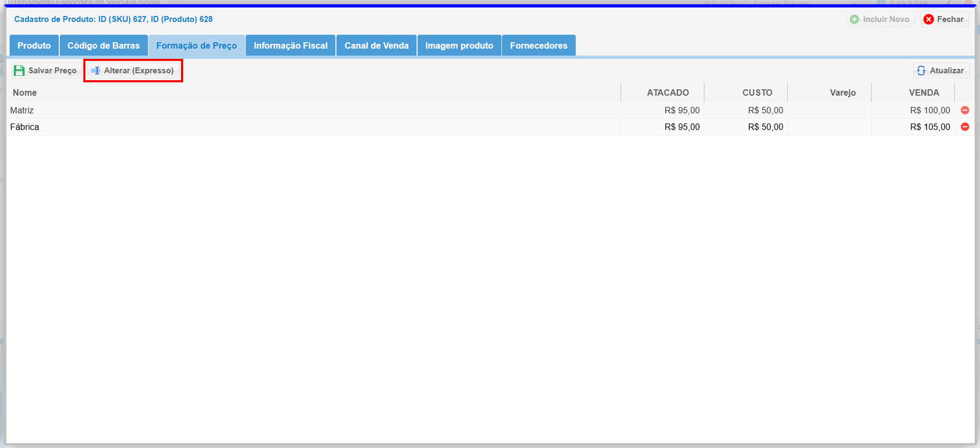Select the empty Varejo cell for Matriz
The height and width of the screenshot is (448, 980).
tap(829, 110)
